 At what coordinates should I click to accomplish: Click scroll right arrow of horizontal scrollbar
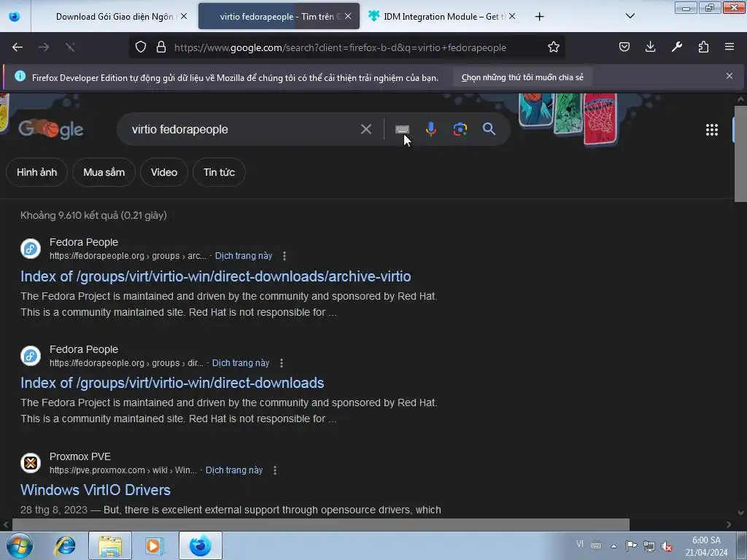(729, 525)
